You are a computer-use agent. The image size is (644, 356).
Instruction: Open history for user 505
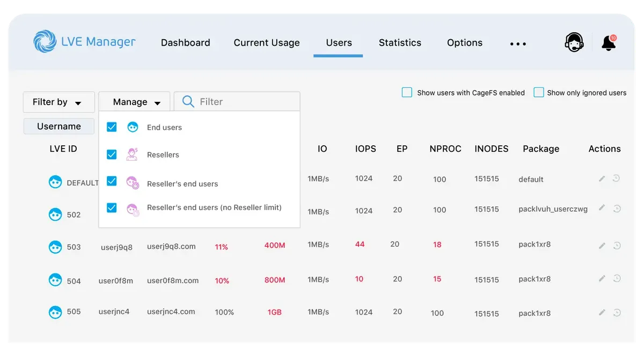(x=617, y=312)
